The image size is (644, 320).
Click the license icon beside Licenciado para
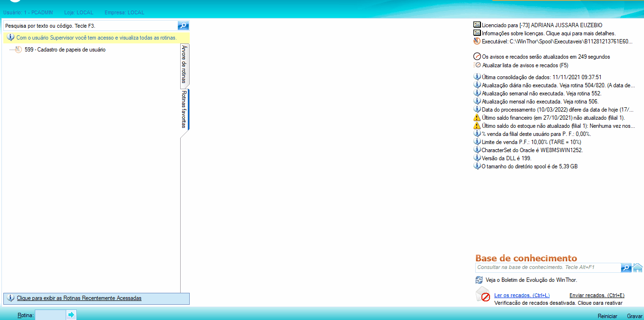(477, 25)
